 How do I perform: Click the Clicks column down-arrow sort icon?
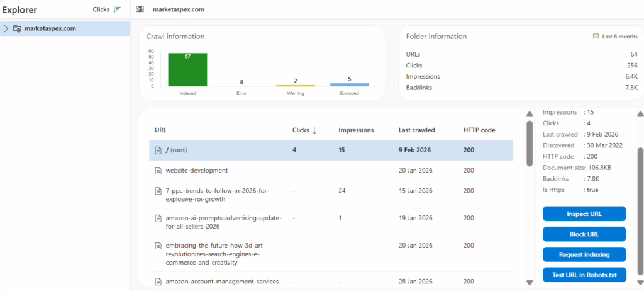[314, 130]
